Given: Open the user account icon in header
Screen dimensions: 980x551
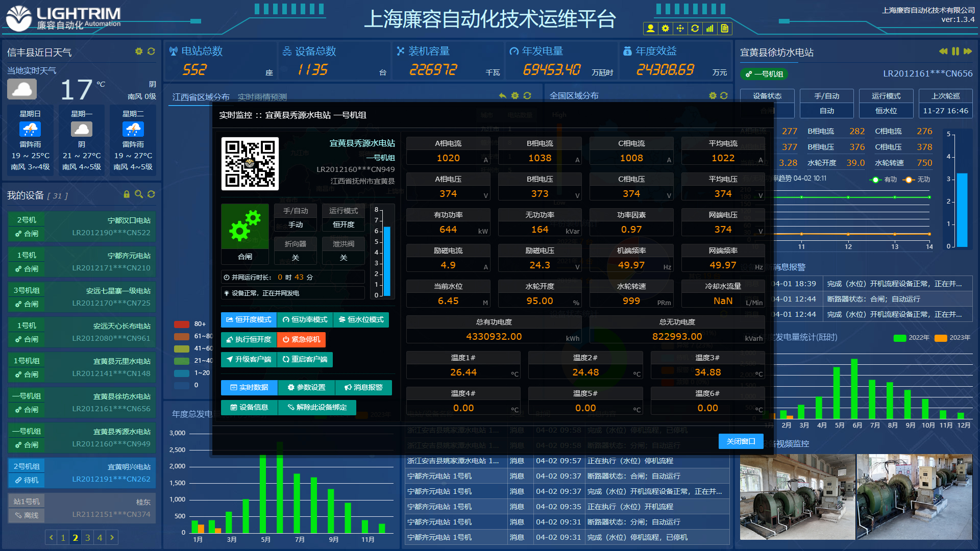Looking at the screenshot, I should tap(650, 29).
